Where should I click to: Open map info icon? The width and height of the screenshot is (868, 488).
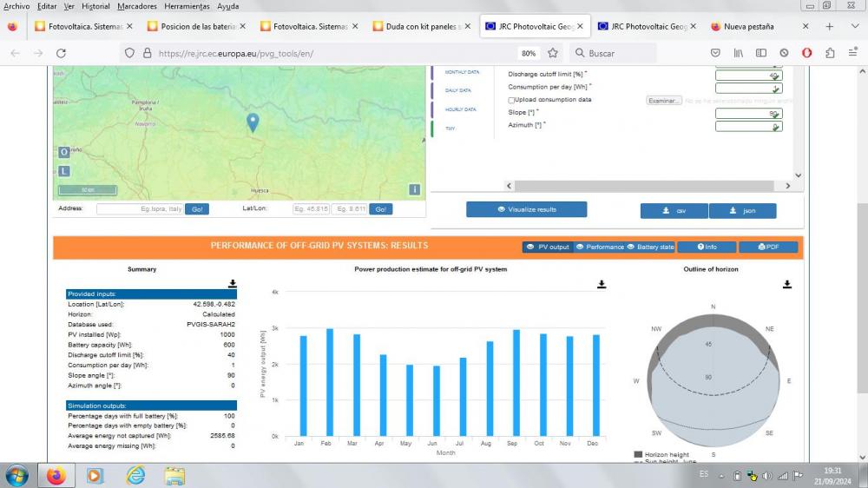[415, 189]
